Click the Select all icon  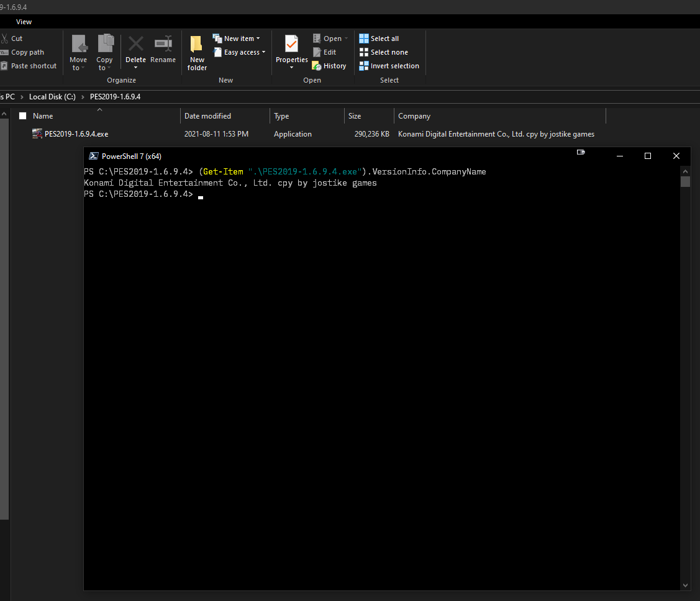364,39
